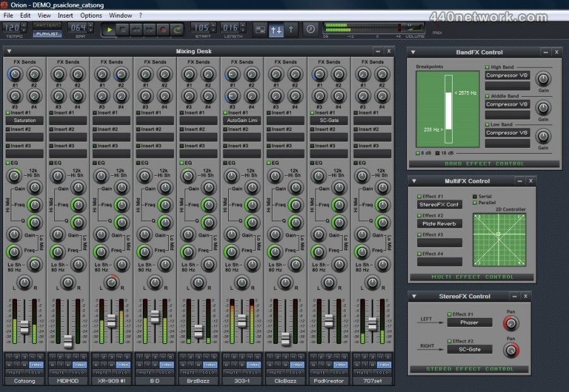Open the Edit menu
The height and width of the screenshot is (392, 569).
coord(25,15)
